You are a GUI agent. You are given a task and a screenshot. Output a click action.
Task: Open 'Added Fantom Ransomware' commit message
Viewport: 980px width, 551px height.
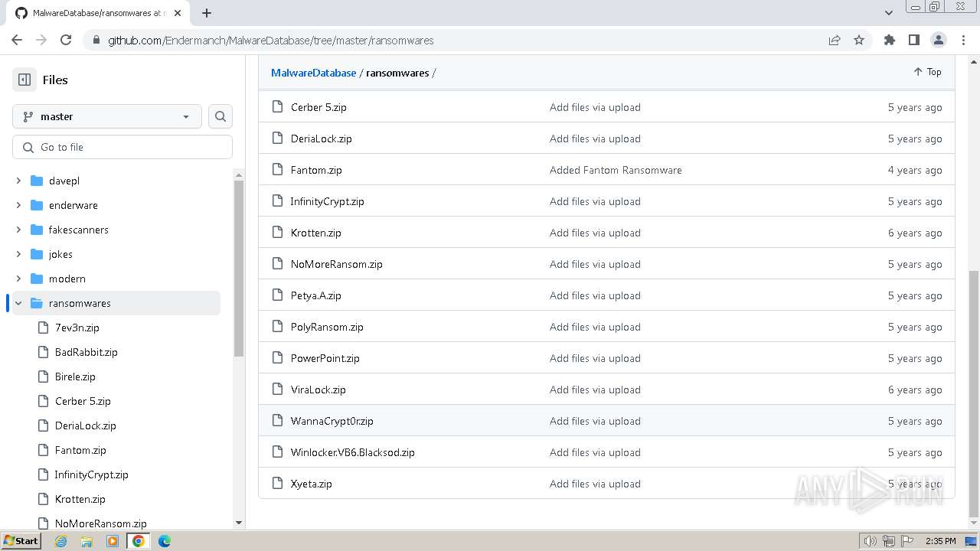tap(616, 170)
